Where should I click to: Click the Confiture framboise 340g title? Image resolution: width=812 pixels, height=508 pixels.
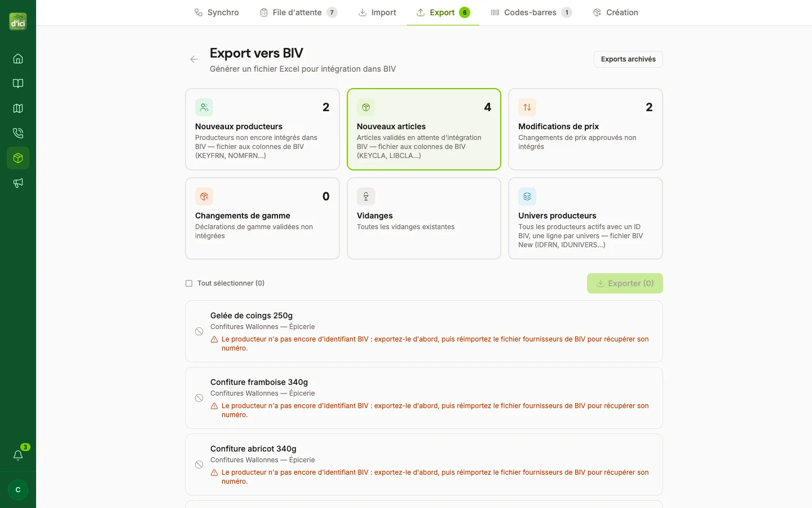pos(259,382)
